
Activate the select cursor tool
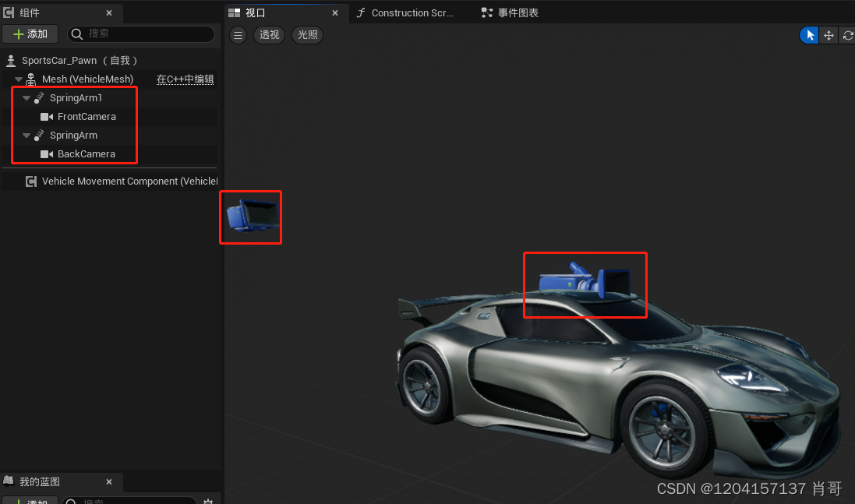coord(810,35)
